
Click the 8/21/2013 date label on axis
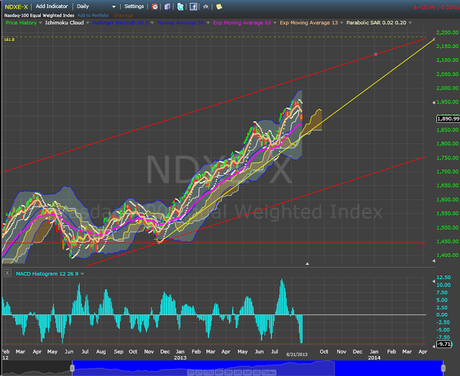coord(297,354)
